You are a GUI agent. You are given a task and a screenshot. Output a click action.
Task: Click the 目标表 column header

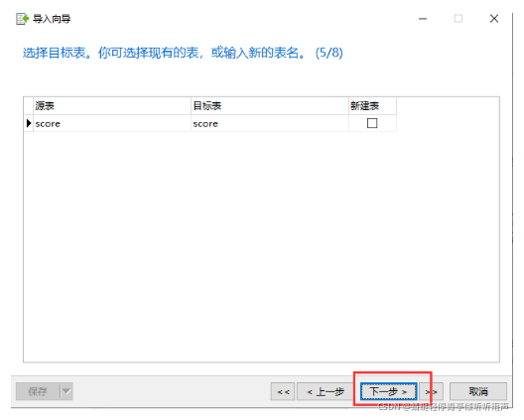270,106
